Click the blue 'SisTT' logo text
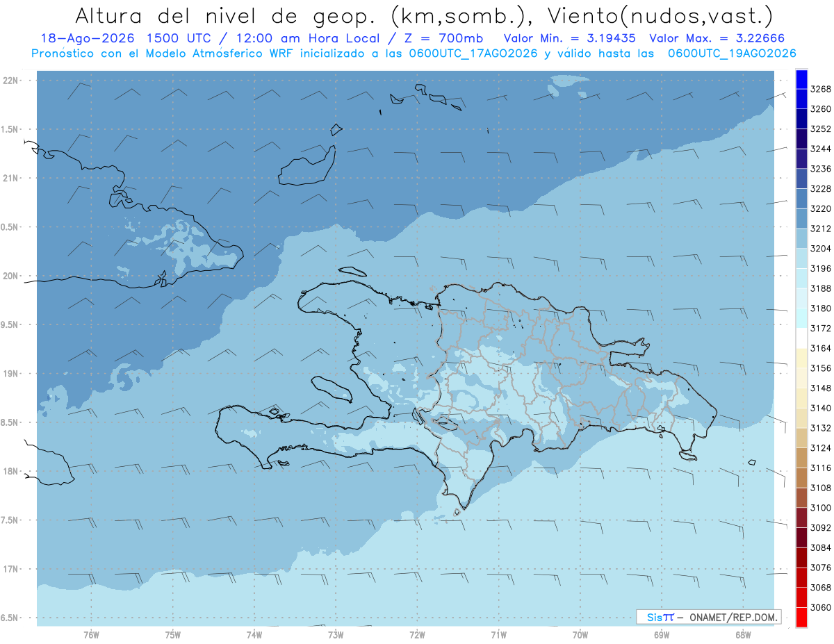The image size is (834, 644). coord(660,617)
